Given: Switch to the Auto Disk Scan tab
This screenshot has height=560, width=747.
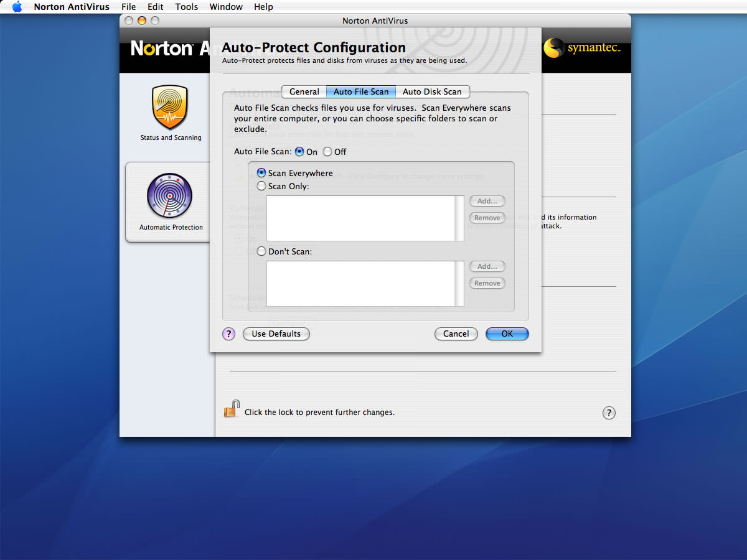Looking at the screenshot, I should point(432,91).
